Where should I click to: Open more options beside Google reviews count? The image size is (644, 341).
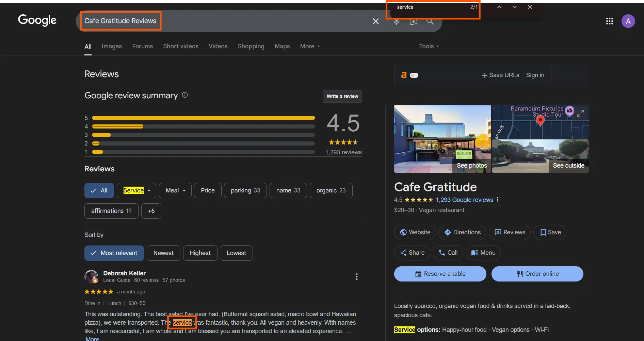(498, 200)
